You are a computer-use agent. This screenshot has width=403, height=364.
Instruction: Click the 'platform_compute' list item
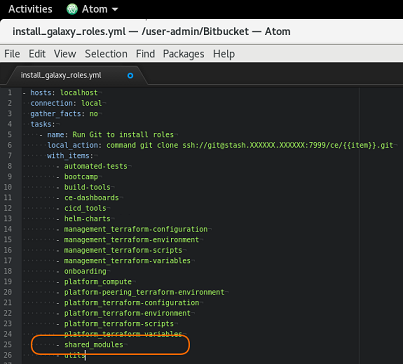pyautogui.click(x=98, y=282)
